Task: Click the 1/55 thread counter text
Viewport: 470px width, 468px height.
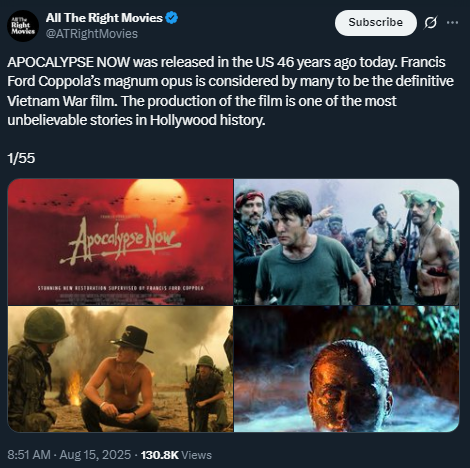Action: click(x=21, y=158)
